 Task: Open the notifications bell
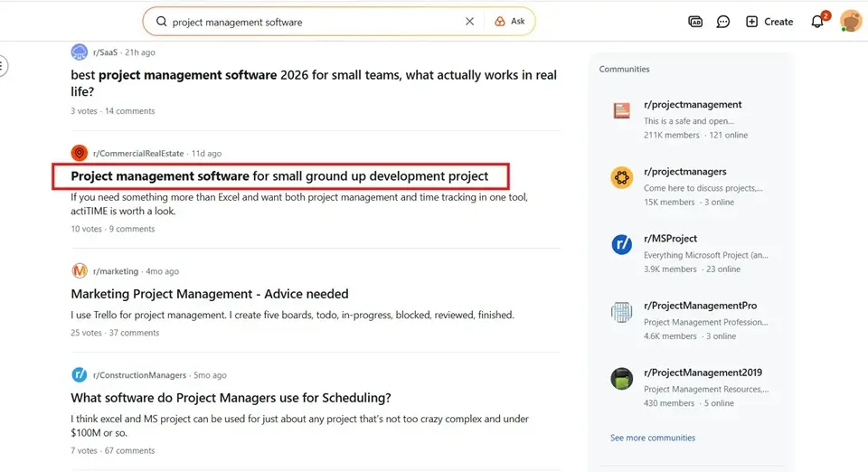[x=817, y=22]
